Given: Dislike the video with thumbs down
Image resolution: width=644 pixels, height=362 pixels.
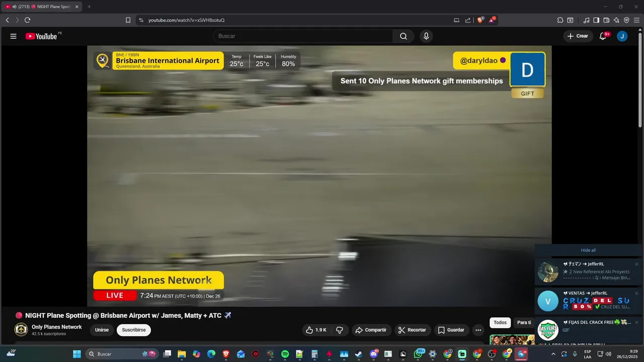Looking at the screenshot, I should (340, 330).
